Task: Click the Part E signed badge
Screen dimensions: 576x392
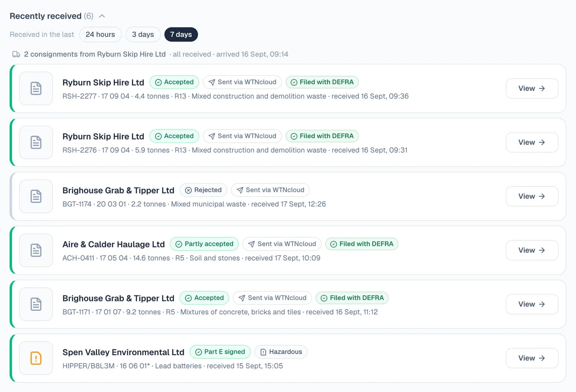Action: point(220,352)
